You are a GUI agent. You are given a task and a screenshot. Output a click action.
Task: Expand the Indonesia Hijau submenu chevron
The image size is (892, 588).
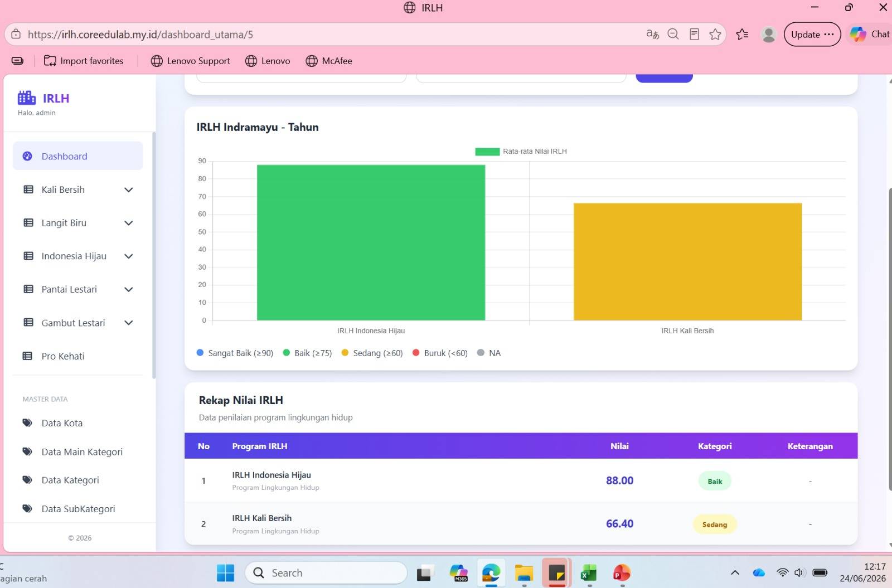pos(129,256)
